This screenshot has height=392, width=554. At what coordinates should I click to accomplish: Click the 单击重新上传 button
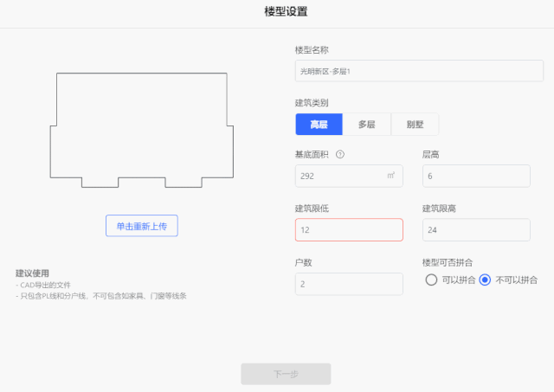(142, 226)
